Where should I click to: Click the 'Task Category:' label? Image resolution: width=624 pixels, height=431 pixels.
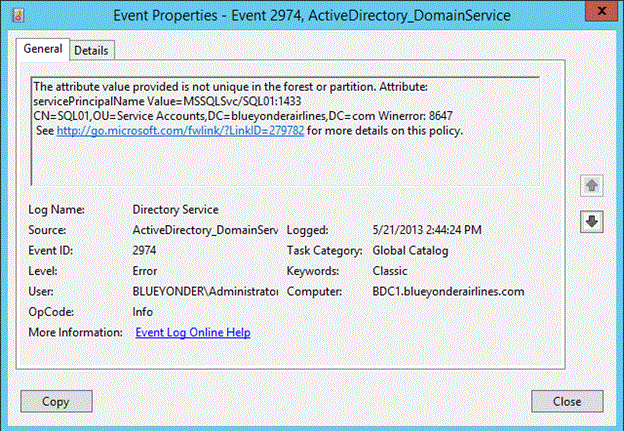[324, 251]
